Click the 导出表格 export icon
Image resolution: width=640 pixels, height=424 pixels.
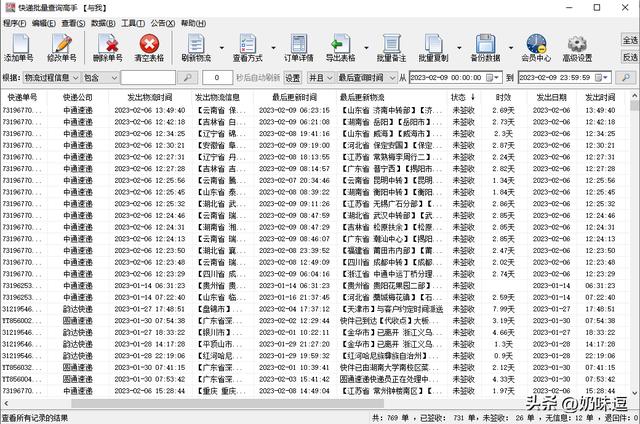coord(340,48)
